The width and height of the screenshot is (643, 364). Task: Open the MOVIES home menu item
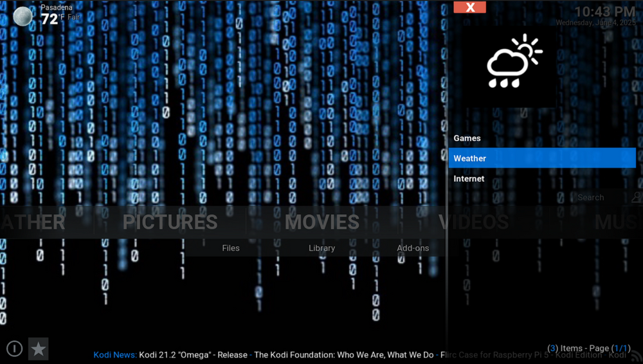click(322, 222)
